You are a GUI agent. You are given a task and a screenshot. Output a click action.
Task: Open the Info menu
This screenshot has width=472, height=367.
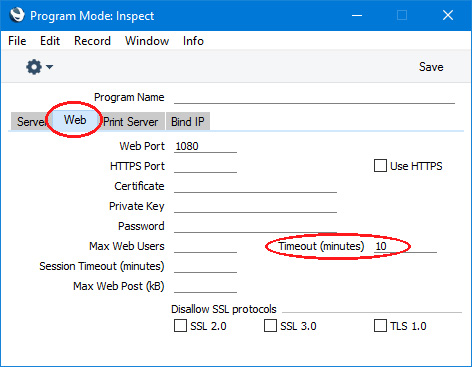(193, 41)
